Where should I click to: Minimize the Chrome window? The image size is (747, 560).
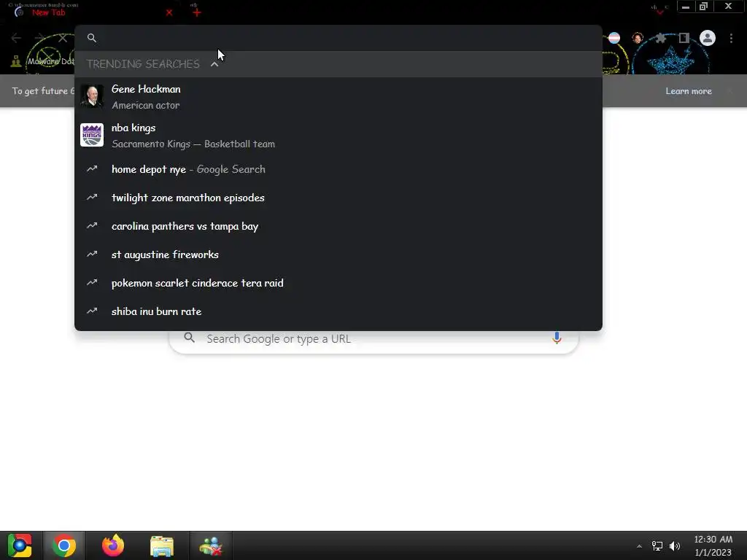[686, 7]
